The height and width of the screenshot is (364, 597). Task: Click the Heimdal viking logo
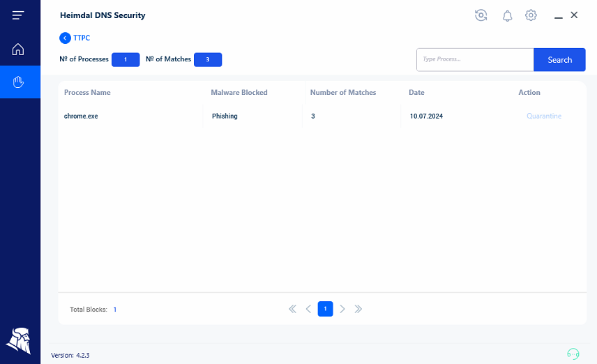click(18, 341)
